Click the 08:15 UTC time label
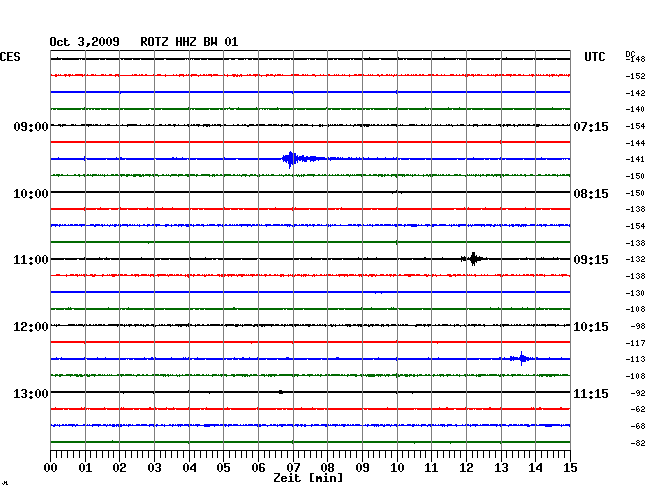 coord(591,194)
